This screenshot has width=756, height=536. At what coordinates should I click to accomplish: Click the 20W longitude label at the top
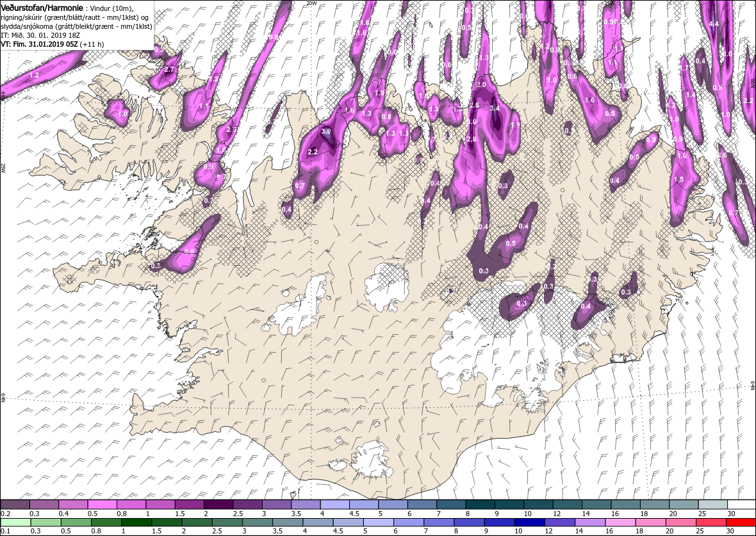click(311, 3)
